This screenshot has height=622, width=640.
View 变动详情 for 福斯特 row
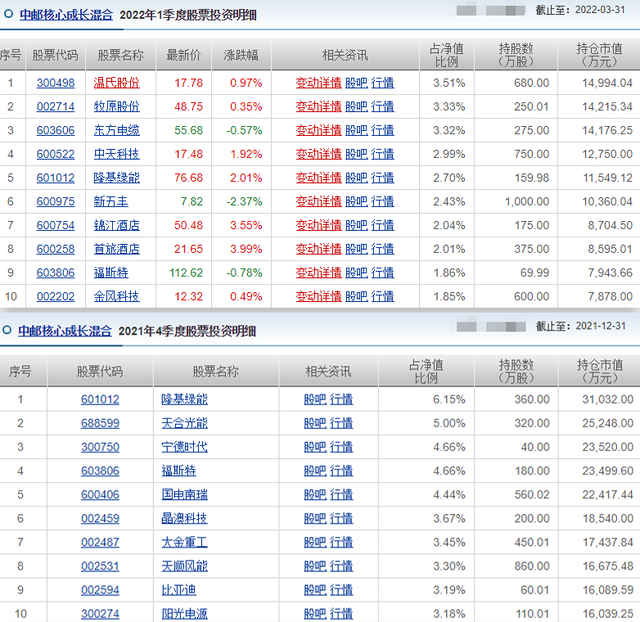319,272
